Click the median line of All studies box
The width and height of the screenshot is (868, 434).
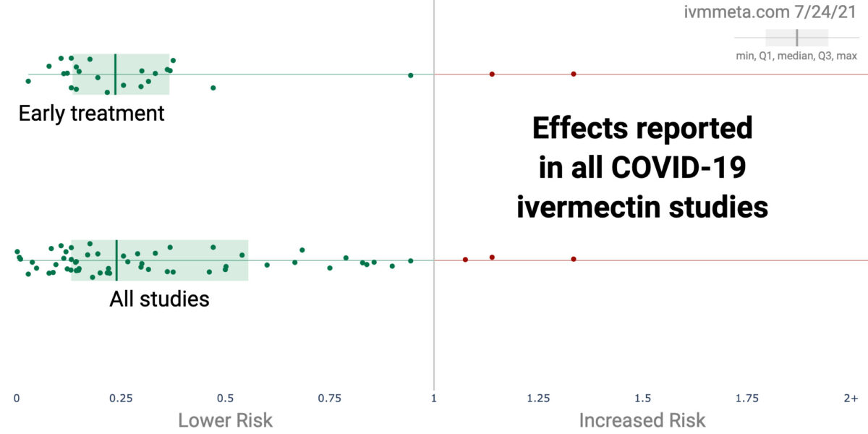click(x=116, y=260)
